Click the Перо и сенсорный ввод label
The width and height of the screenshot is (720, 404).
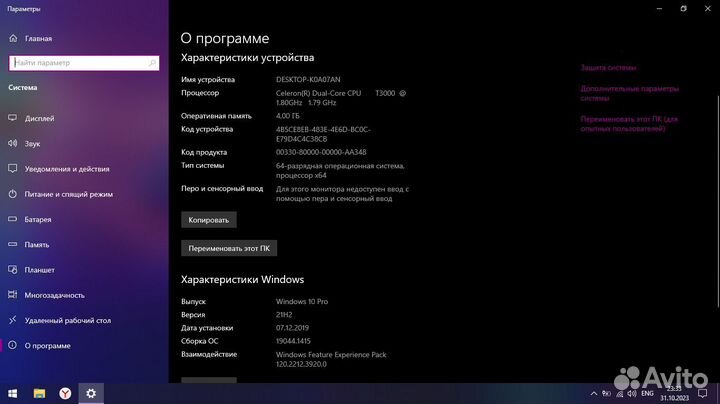click(x=222, y=189)
